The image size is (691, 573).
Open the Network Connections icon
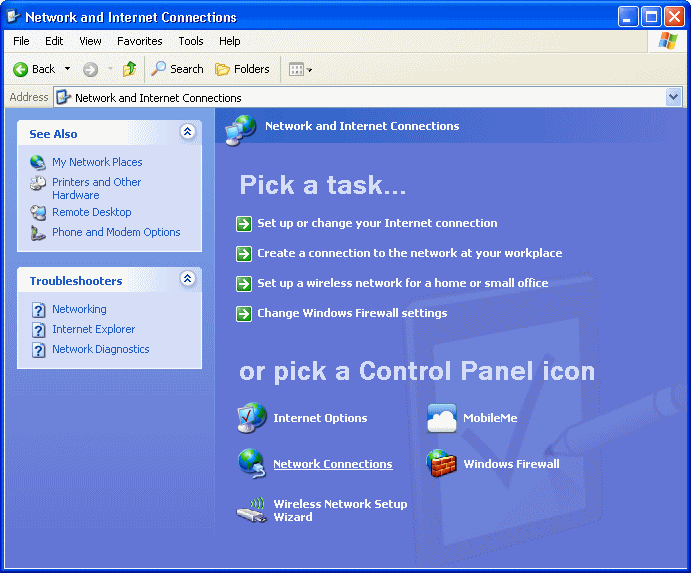click(251, 464)
